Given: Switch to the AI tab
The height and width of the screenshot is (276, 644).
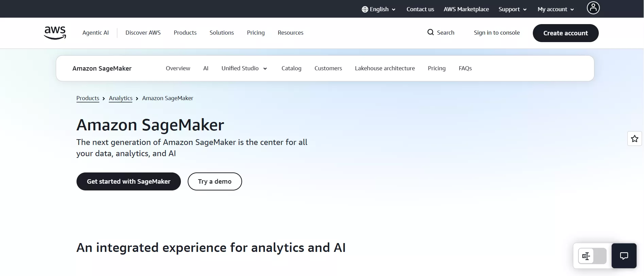Looking at the screenshot, I should (x=206, y=68).
